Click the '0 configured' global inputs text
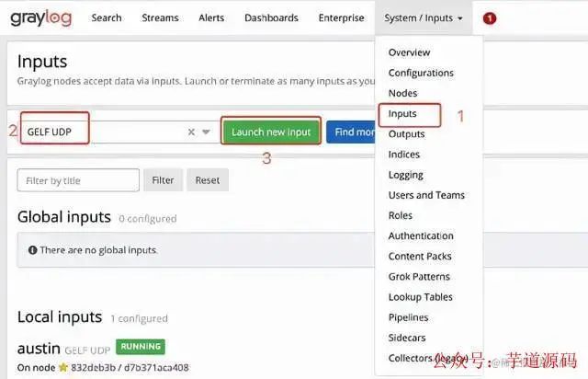Screen dimensions: 588x379 (x=147, y=219)
